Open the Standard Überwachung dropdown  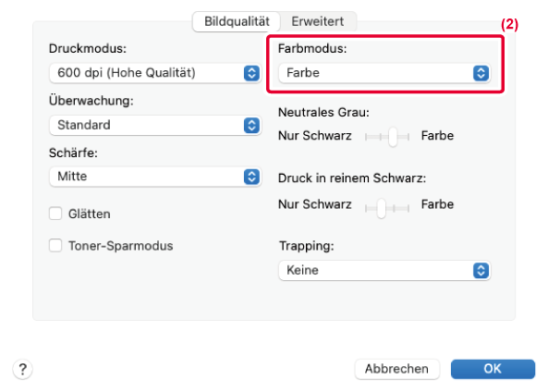[155, 125]
